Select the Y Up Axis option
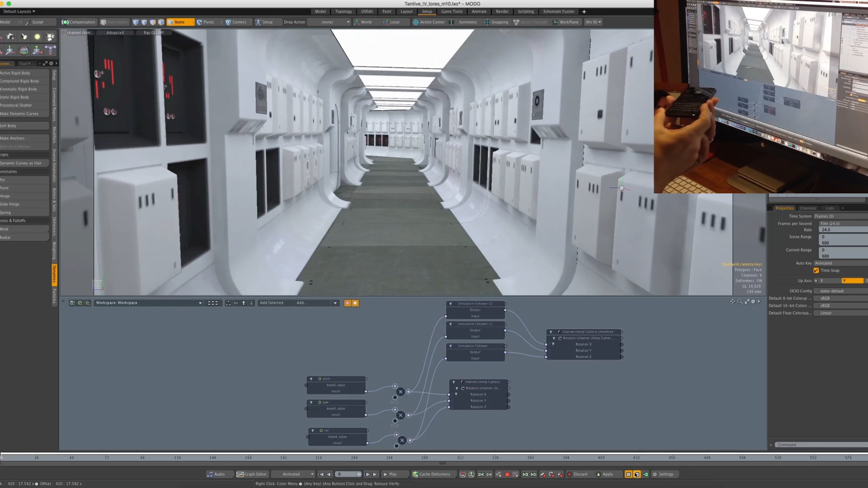Image resolution: width=868 pixels, height=488 pixels. pyautogui.click(x=853, y=281)
